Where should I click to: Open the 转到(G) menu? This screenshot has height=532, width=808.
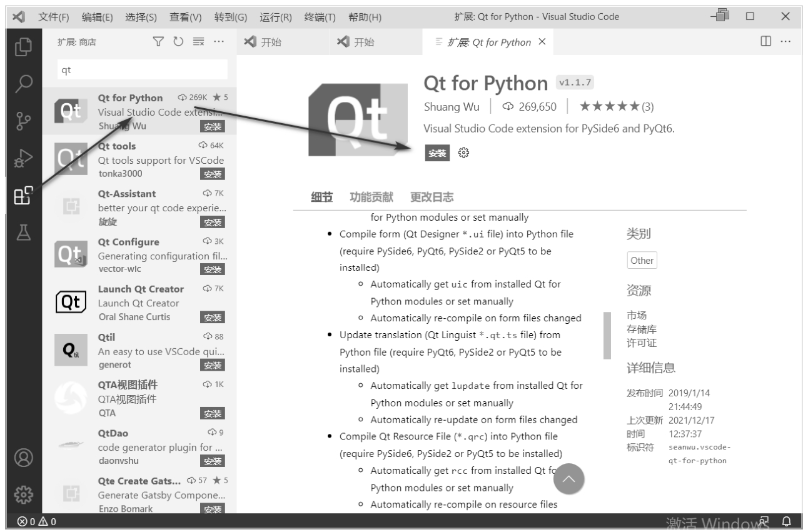(x=231, y=17)
